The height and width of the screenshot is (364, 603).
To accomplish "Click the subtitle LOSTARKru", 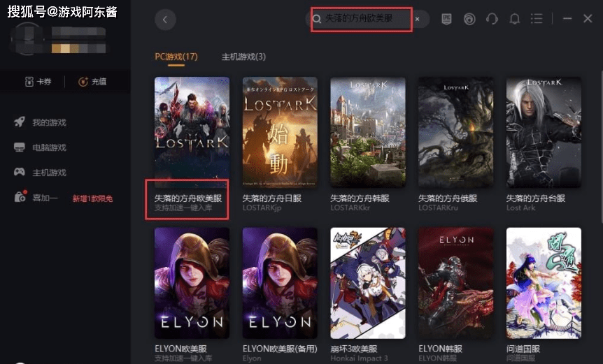I will [438, 208].
